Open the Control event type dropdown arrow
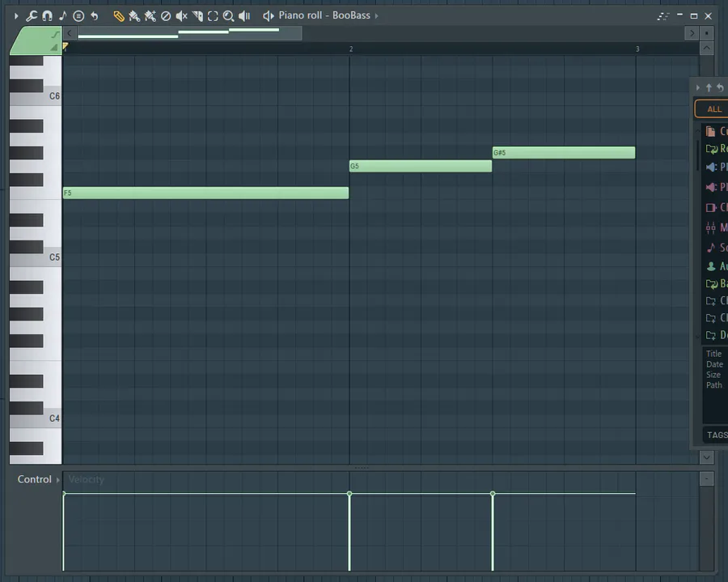 pos(58,479)
